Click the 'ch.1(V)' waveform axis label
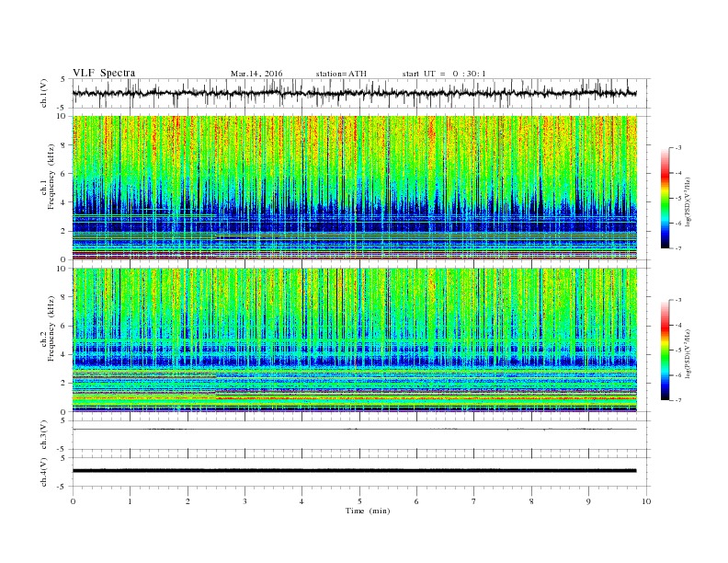The width and height of the screenshot is (728, 563). 44,94
